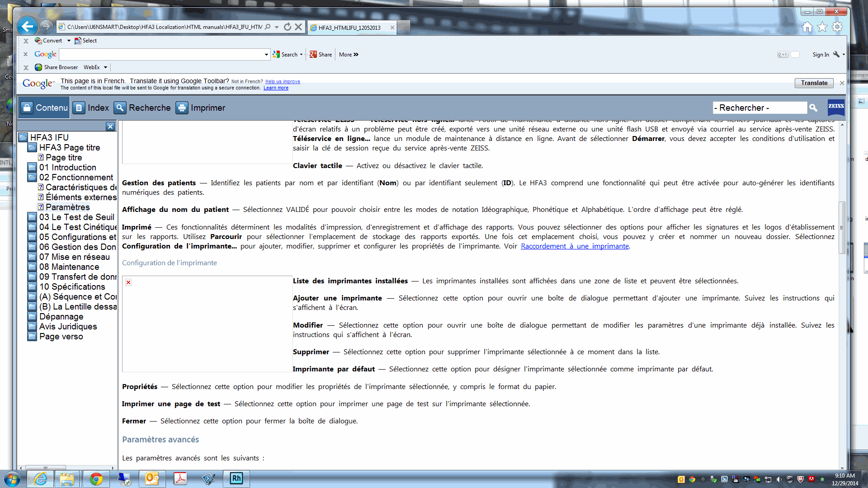Click the magnifier icon beside Rechercher field
868x488 pixels.
point(813,108)
